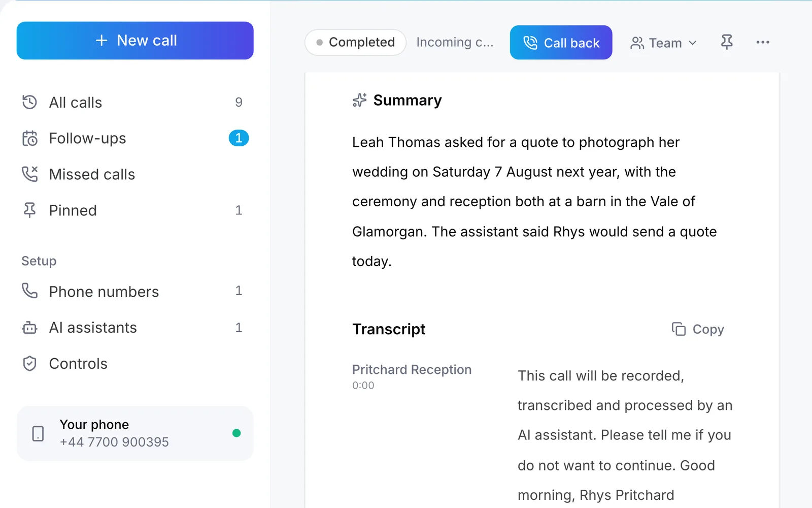Click the Follow-ups calendar icon
This screenshot has width=812, height=508.
tap(30, 138)
